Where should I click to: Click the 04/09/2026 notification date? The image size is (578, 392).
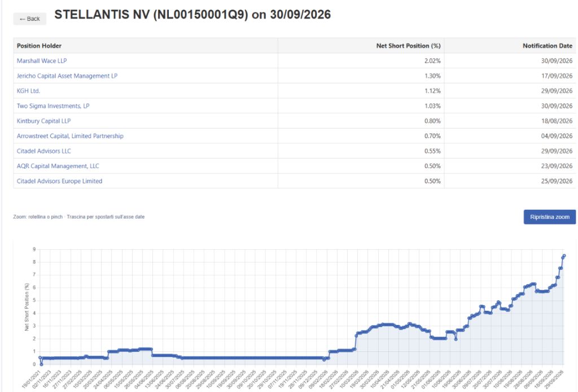coord(557,136)
